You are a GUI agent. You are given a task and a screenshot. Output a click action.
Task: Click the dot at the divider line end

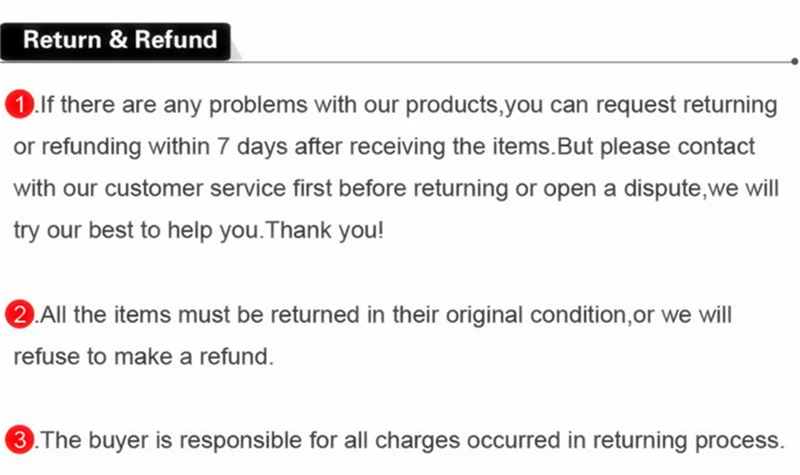[x=794, y=61]
